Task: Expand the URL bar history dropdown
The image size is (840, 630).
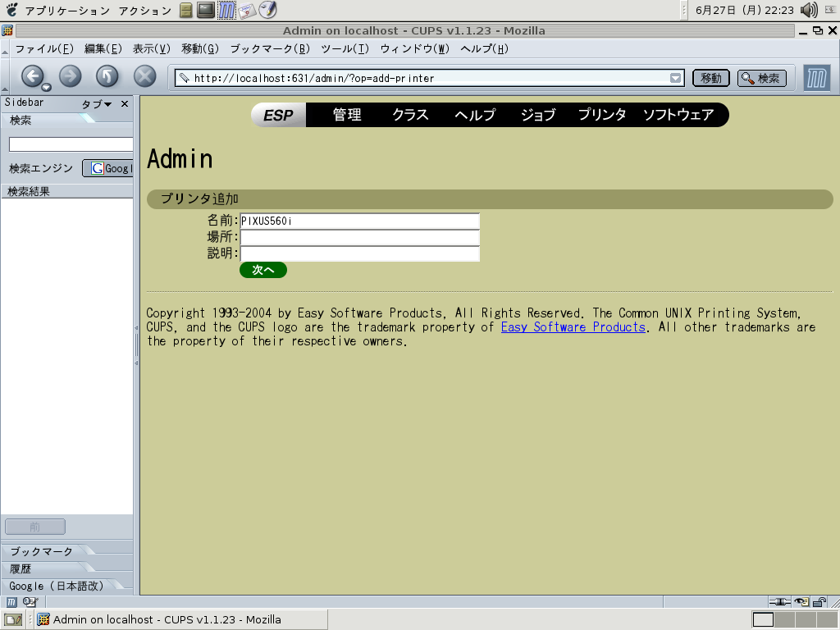Action: [676, 78]
